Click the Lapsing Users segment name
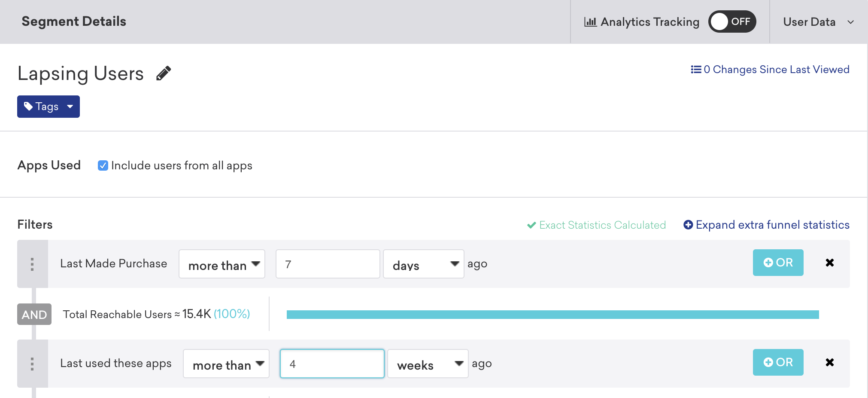868x398 pixels. (81, 73)
